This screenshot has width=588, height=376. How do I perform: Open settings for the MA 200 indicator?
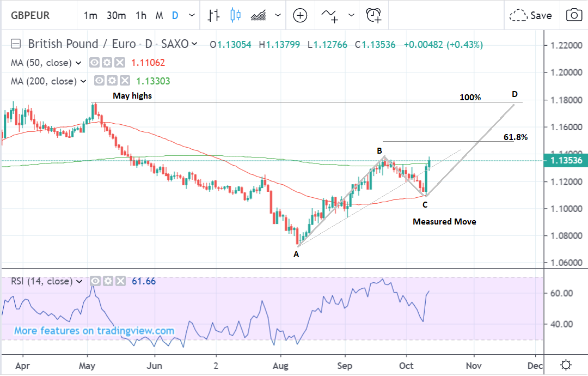112,81
